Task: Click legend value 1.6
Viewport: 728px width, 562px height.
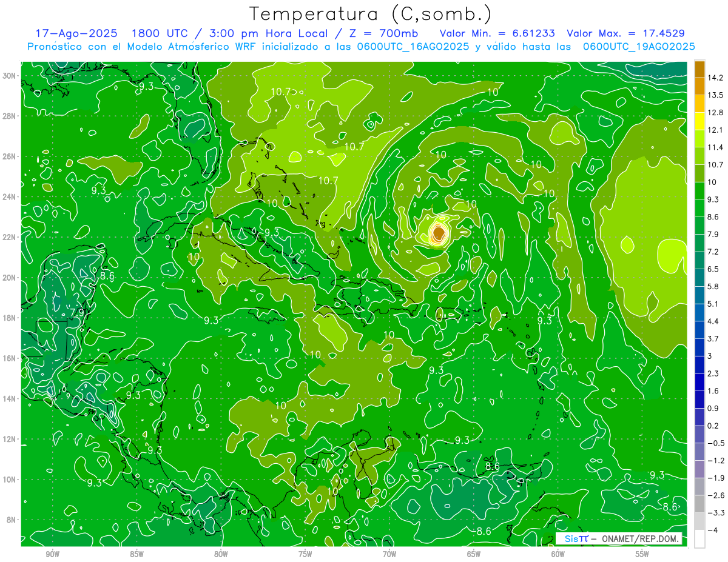Action: pyautogui.click(x=713, y=391)
